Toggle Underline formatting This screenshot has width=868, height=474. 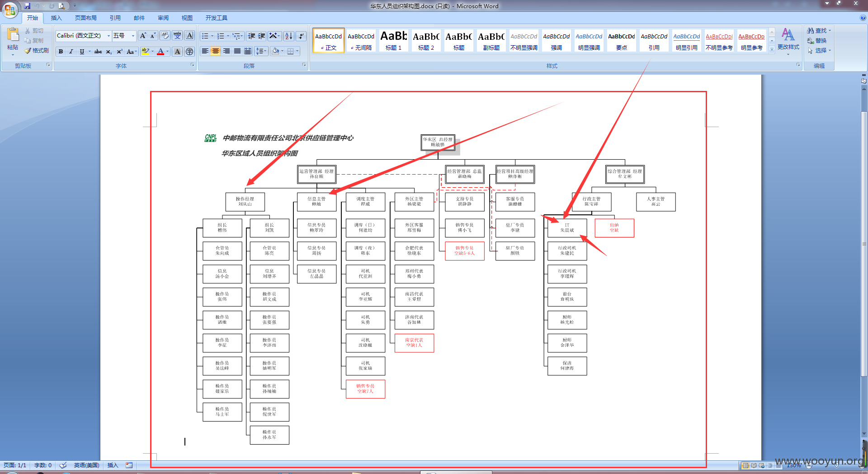tap(82, 52)
